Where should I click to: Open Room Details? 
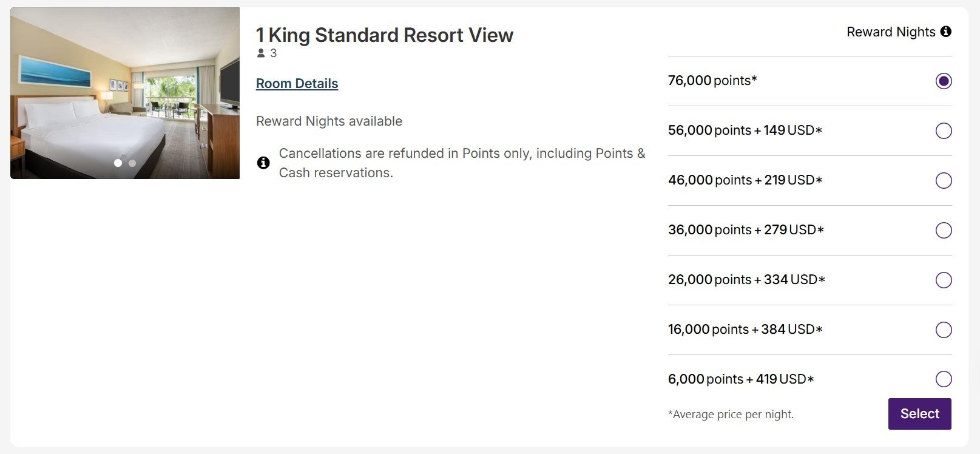coord(297,83)
